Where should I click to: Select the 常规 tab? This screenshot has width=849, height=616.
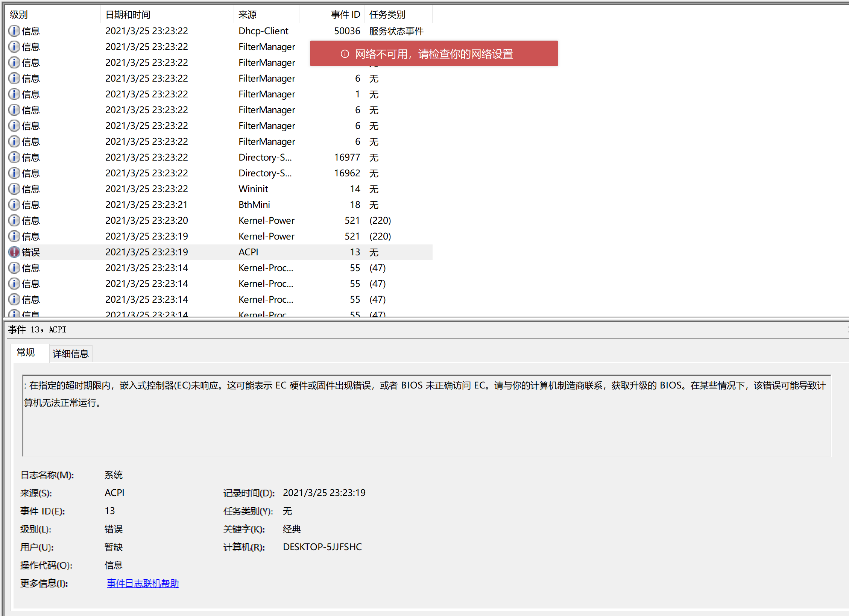tap(26, 352)
